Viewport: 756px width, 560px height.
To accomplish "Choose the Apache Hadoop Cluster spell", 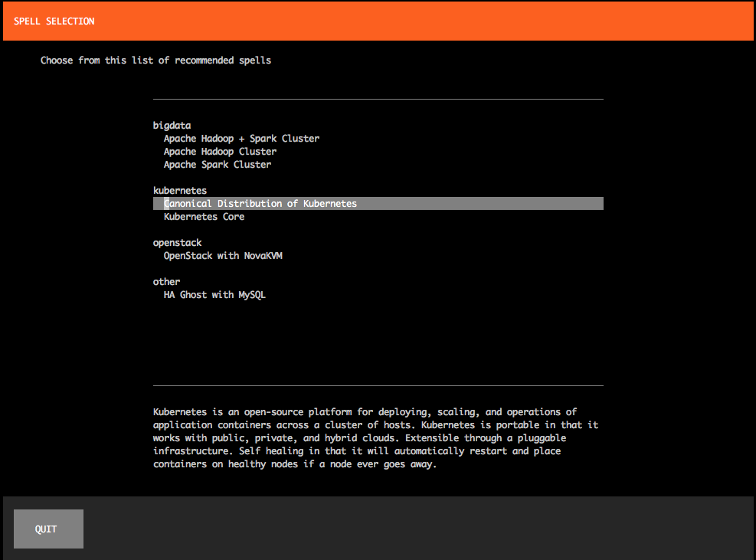I will coord(220,152).
